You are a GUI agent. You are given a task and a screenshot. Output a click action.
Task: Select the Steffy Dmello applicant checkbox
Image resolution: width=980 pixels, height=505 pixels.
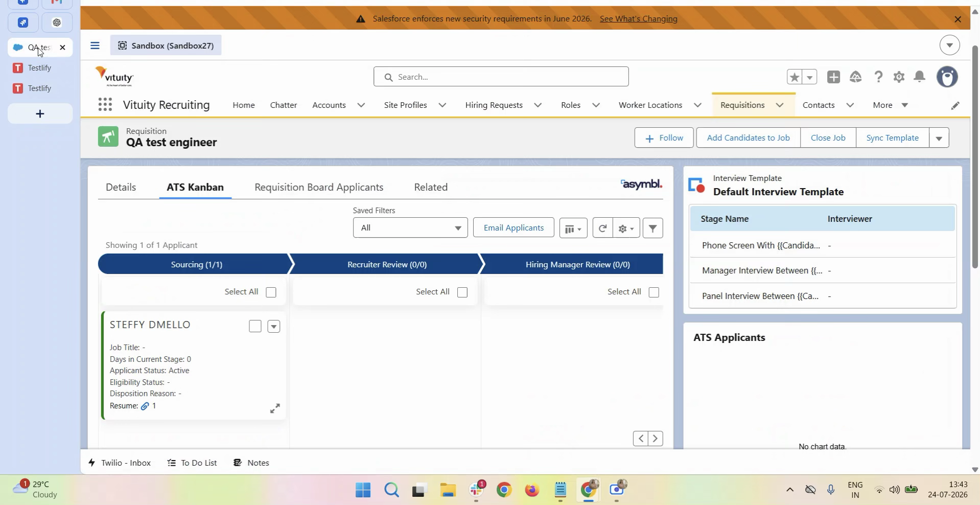pos(255,326)
